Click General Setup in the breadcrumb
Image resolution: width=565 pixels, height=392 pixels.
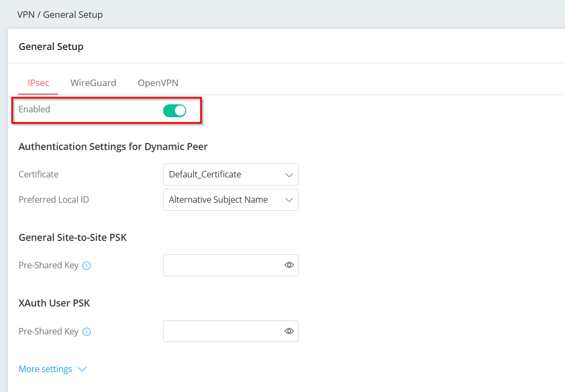73,15
